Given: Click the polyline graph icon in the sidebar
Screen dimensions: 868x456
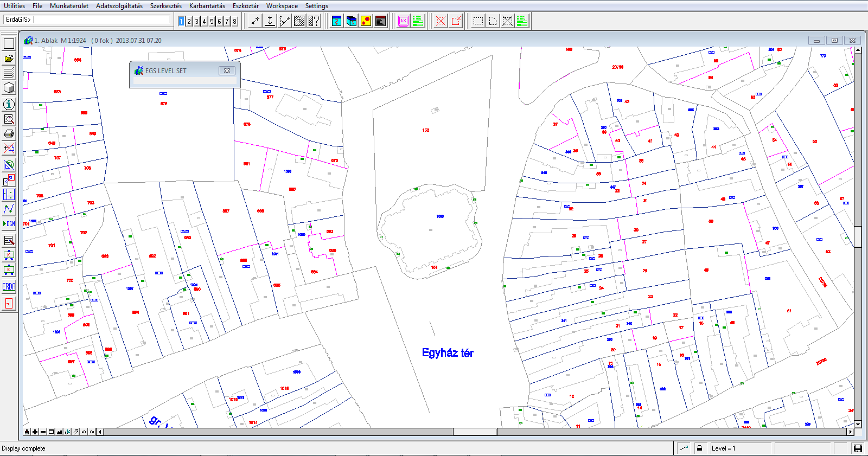Looking at the screenshot, I should pos(9,209).
